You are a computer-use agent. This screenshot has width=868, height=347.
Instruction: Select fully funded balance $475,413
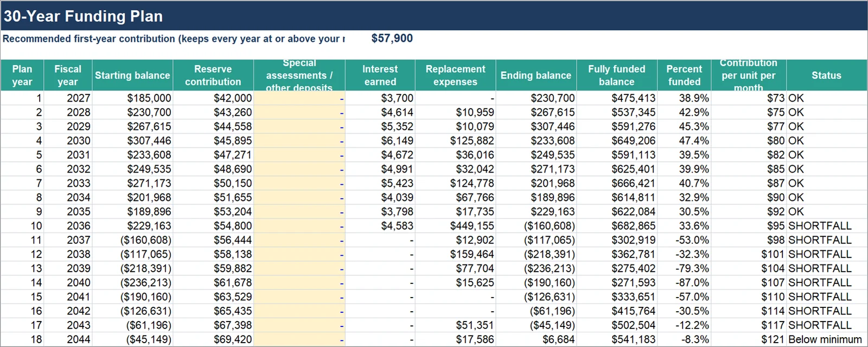[617, 98]
